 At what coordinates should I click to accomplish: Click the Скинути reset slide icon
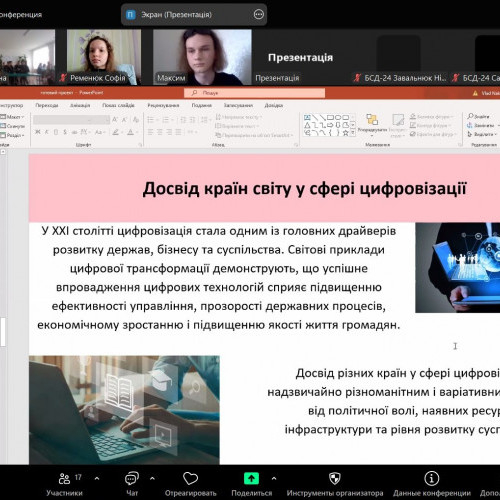pyautogui.click(x=3, y=126)
